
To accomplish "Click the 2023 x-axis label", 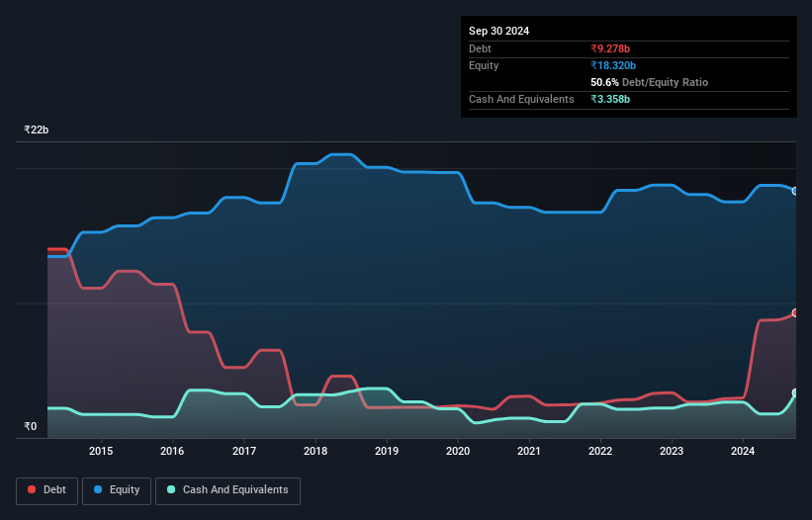I will [x=672, y=451].
